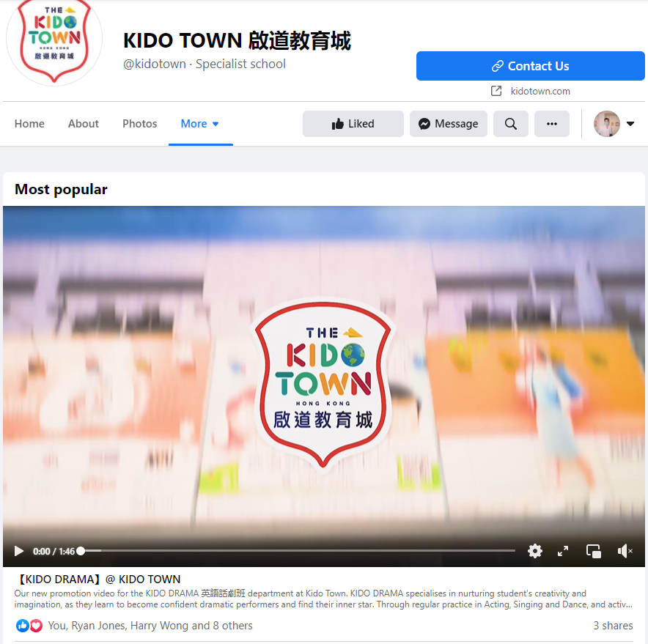Open the Photos tab
The image size is (648, 644).
tap(140, 124)
